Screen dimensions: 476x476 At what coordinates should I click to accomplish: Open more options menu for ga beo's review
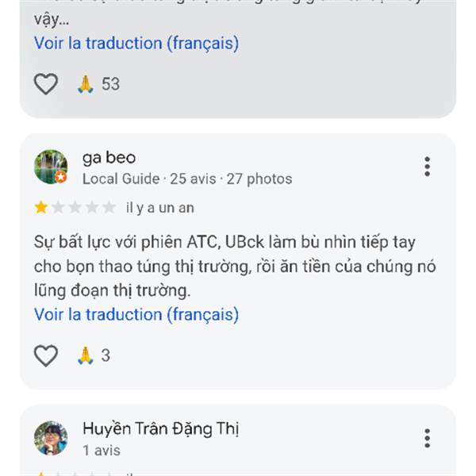427,167
